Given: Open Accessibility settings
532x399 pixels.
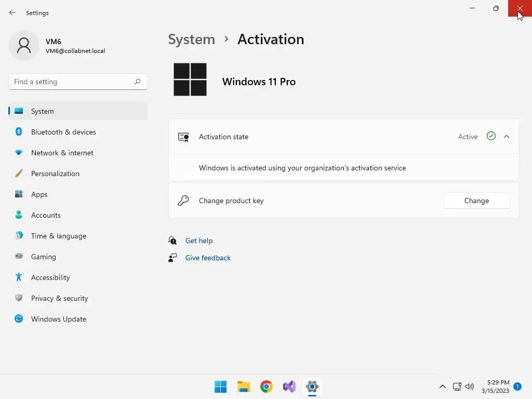Looking at the screenshot, I should [x=78, y=277].
